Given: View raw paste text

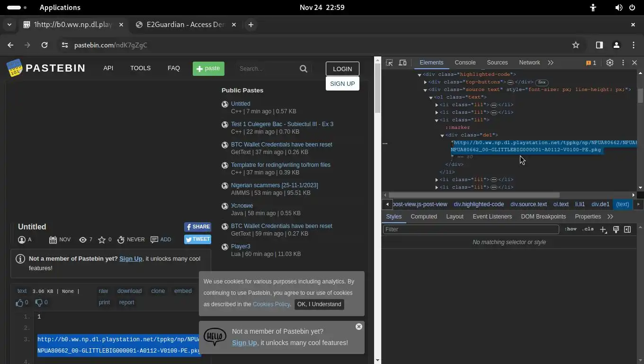Looking at the screenshot, I should click(x=103, y=291).
